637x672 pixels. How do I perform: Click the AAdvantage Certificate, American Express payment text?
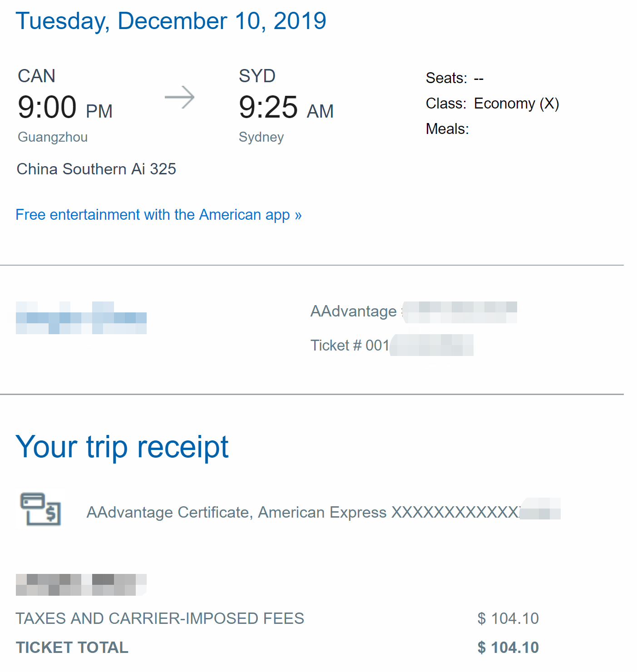[323, 512]
